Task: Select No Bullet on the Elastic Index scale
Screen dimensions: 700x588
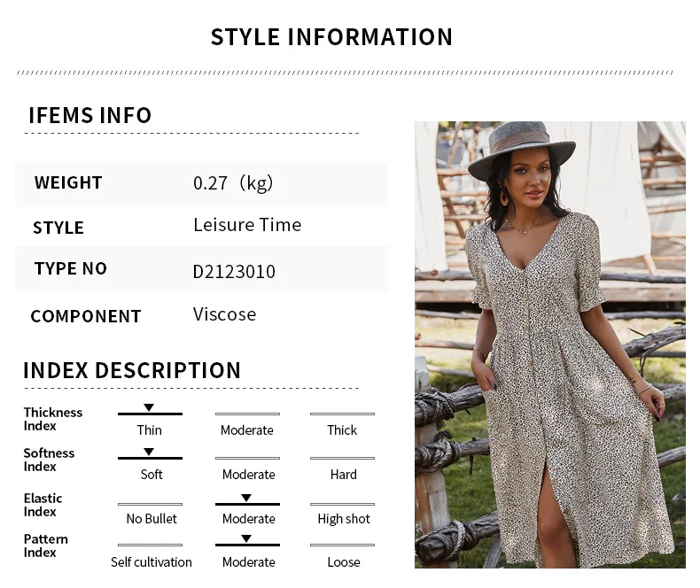Action: pos(152,519)
